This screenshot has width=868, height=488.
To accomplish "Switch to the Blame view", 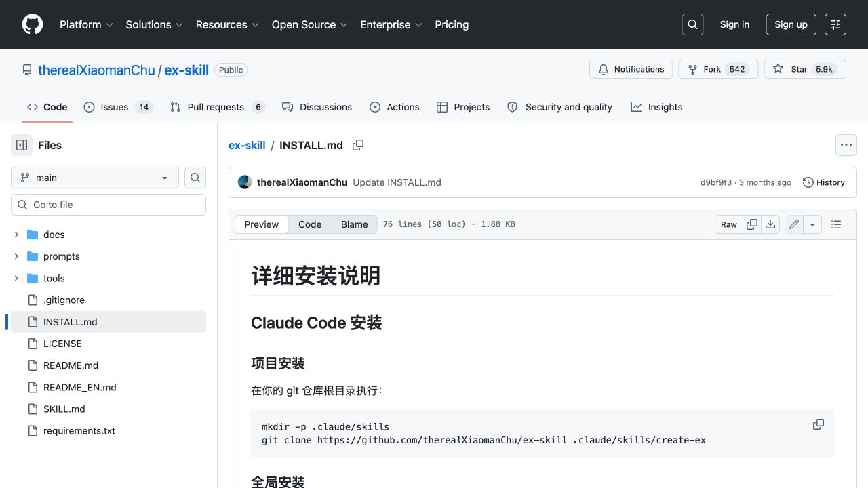I will pyautogui.click(x=355, y=224).
